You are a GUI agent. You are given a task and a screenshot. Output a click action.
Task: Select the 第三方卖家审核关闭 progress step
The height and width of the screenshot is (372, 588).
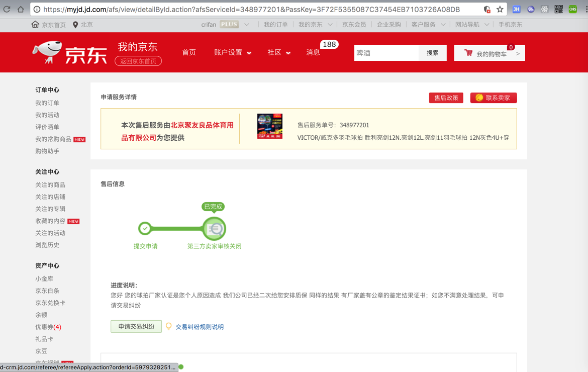[214, 229]
